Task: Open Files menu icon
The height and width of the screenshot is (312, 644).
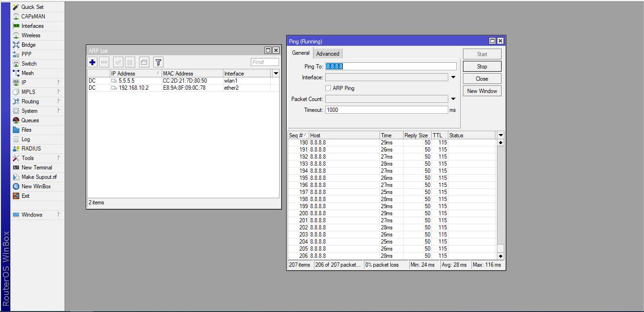Action: [x=16, y=130]
